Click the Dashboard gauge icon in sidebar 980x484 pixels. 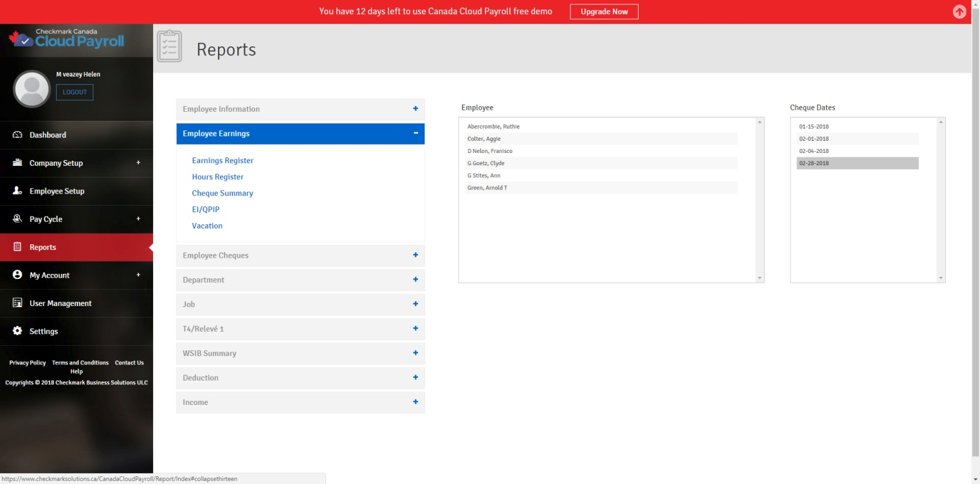point(17,135)
